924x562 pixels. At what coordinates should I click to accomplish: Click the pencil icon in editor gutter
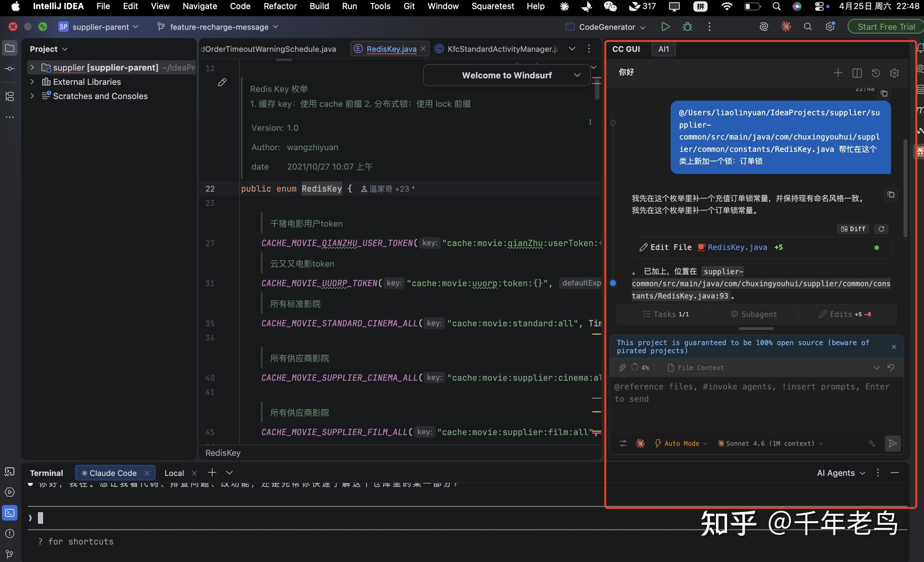pyautogui.click(x=222, y=82)
